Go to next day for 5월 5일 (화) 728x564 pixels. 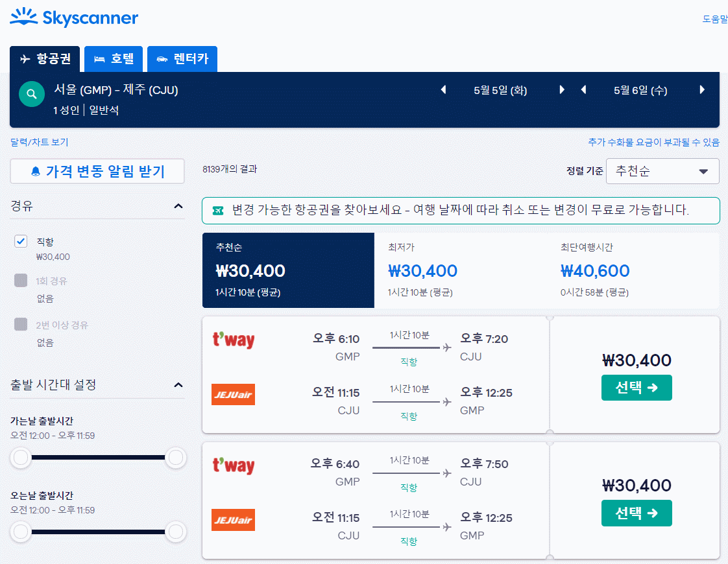click(x=562, y=89)
